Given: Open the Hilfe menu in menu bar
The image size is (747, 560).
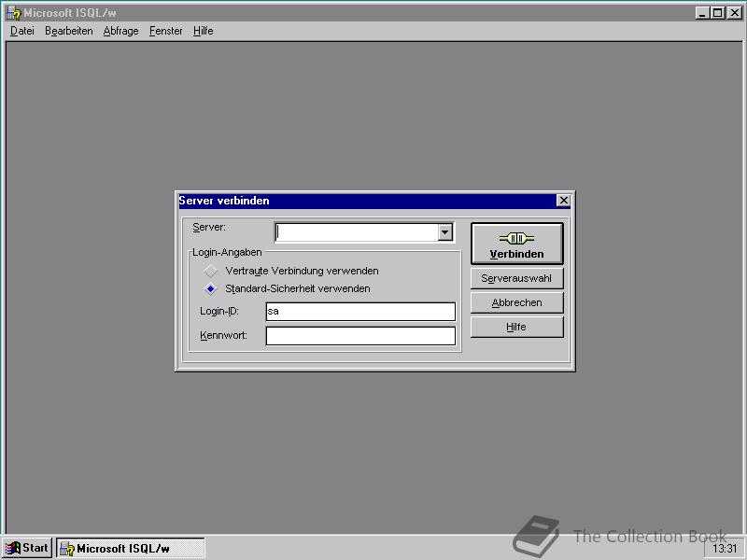Looking at the screenshot, I should (x=203, y=31).
